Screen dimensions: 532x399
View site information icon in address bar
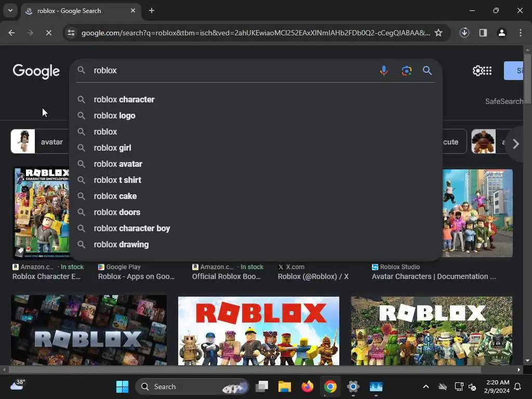coord(71,33)
